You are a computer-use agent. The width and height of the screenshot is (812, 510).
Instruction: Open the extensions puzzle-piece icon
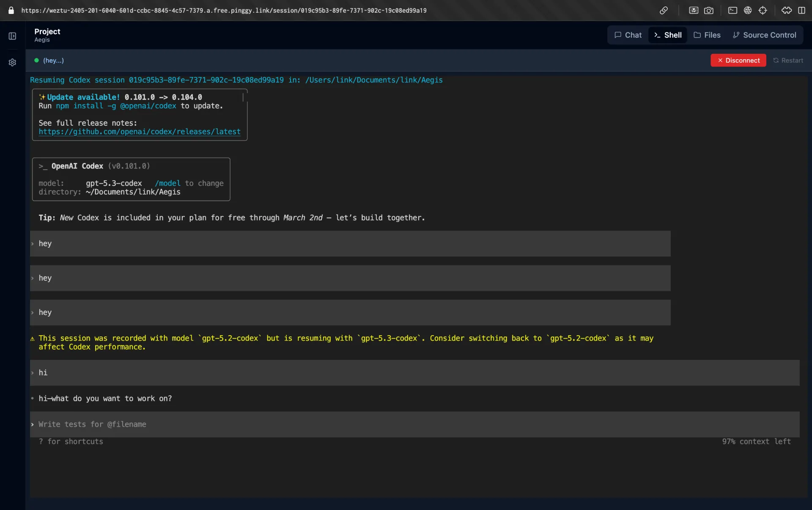(786, 11)
